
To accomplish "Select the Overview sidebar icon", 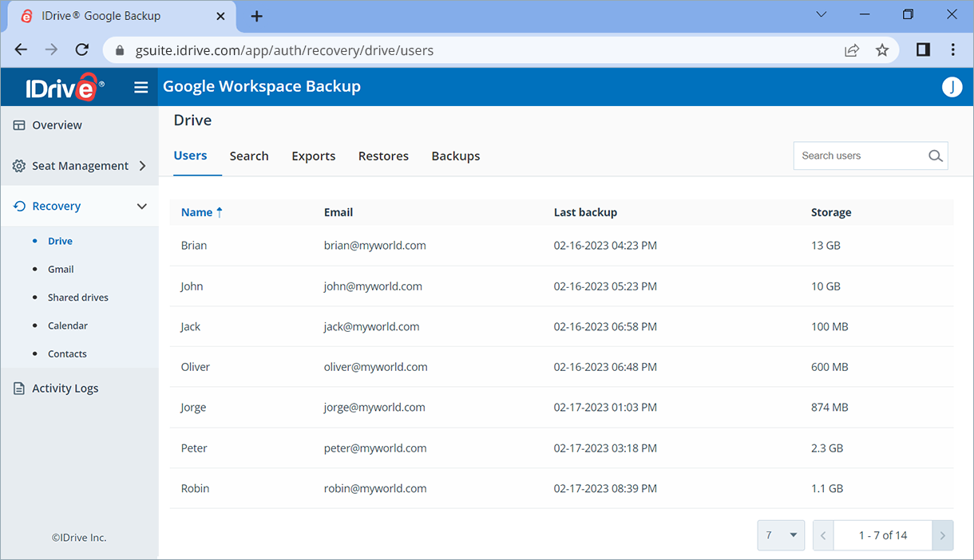I will (x=18, y=124).
